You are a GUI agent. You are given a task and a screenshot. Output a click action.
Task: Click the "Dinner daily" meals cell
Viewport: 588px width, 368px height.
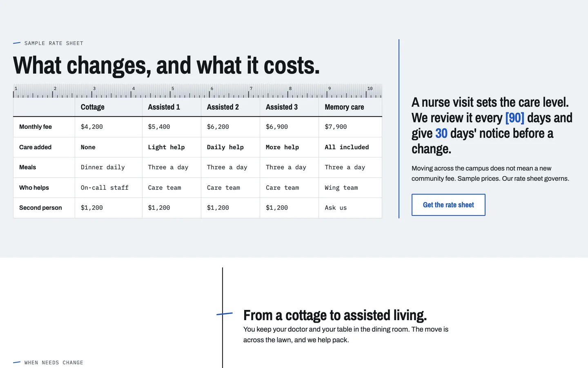coord(109,167)
